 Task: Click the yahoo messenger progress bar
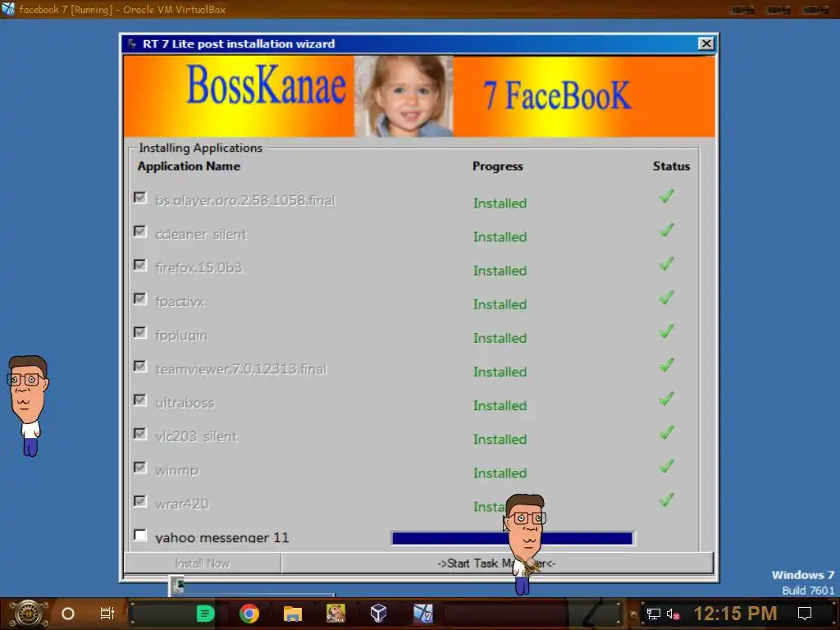tap(512, 538)
